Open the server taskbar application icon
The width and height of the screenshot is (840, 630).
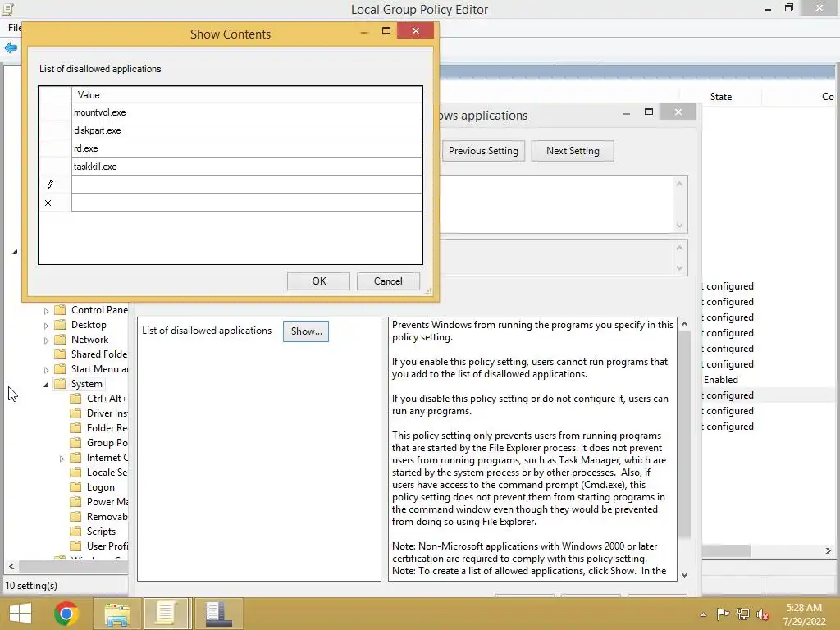click(x=218, y=614)
